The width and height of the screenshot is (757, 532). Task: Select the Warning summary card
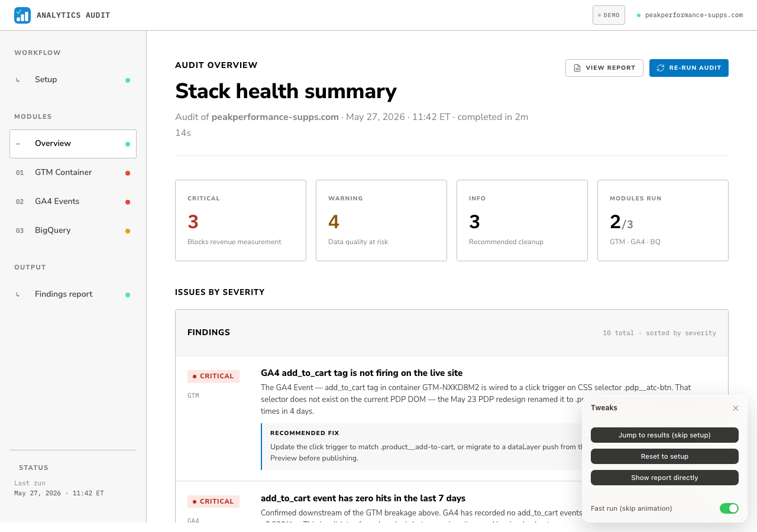(x=381, y=220)
